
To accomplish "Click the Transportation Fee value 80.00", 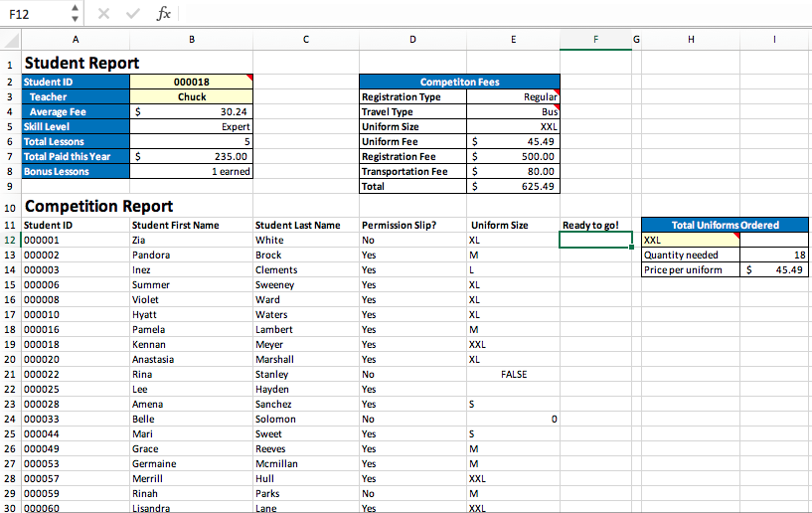I will 513,172.
